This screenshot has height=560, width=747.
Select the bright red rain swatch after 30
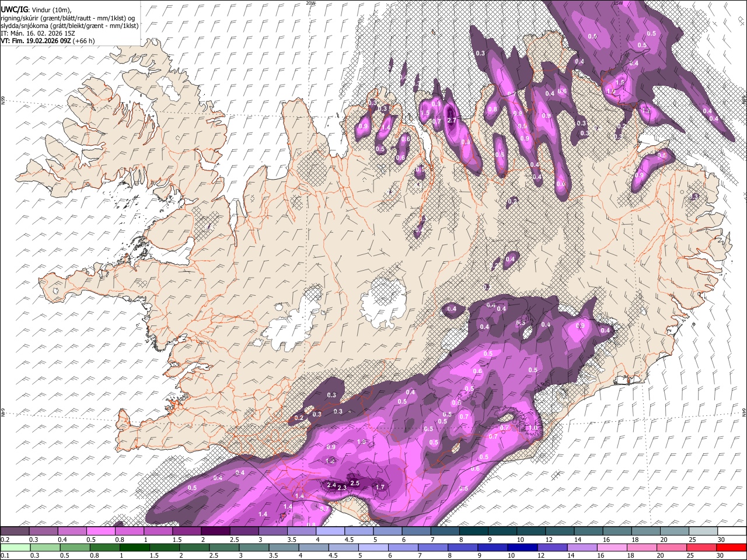[732, 547]
